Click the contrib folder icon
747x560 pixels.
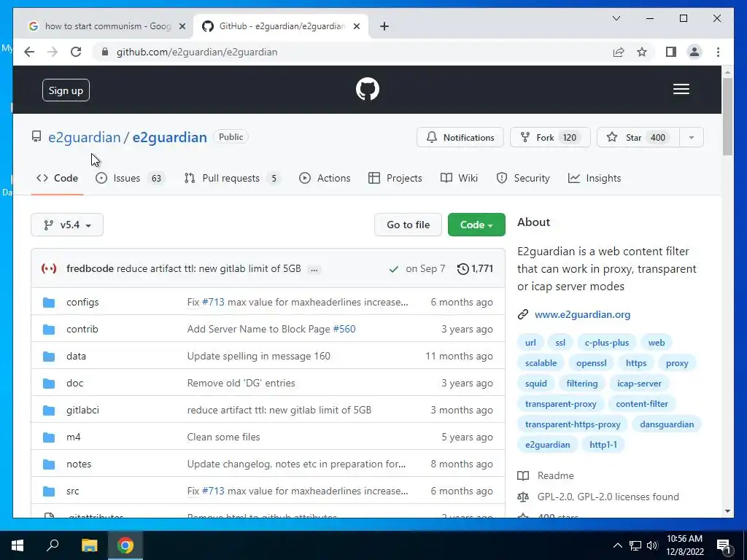pyautogui.click(x=49, y=330)
